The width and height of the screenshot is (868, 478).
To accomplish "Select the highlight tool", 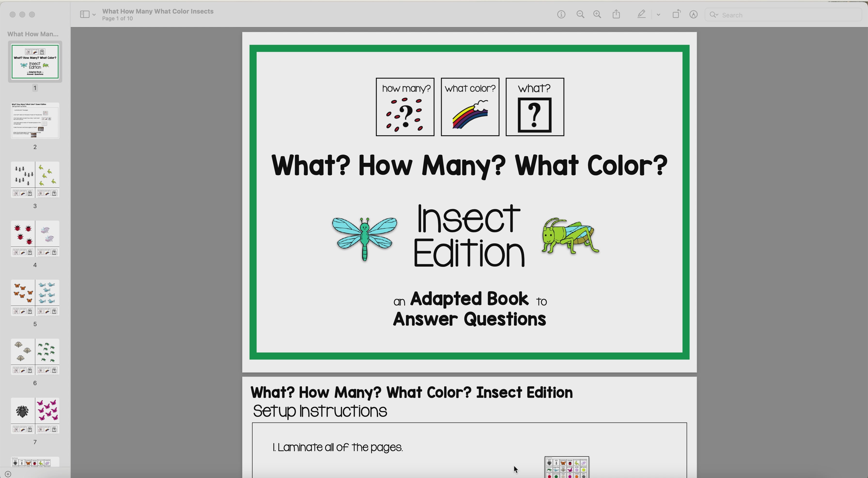I will tap(642, 14).
